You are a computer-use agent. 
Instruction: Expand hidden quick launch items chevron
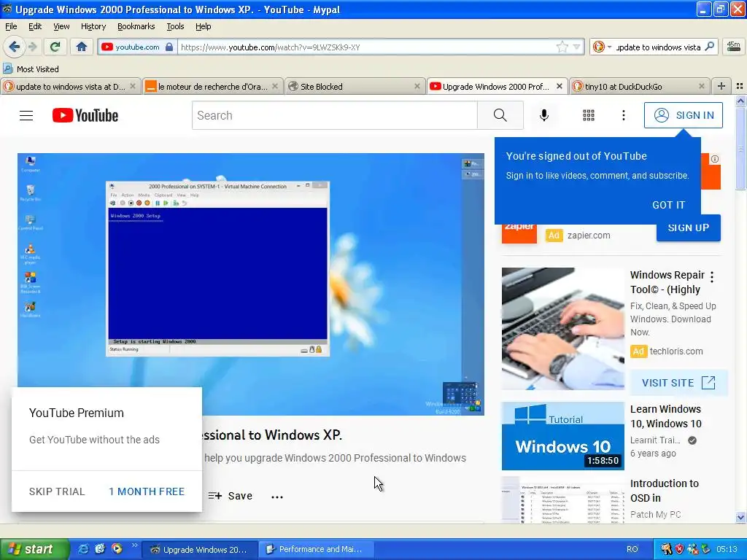coord(134,546)
